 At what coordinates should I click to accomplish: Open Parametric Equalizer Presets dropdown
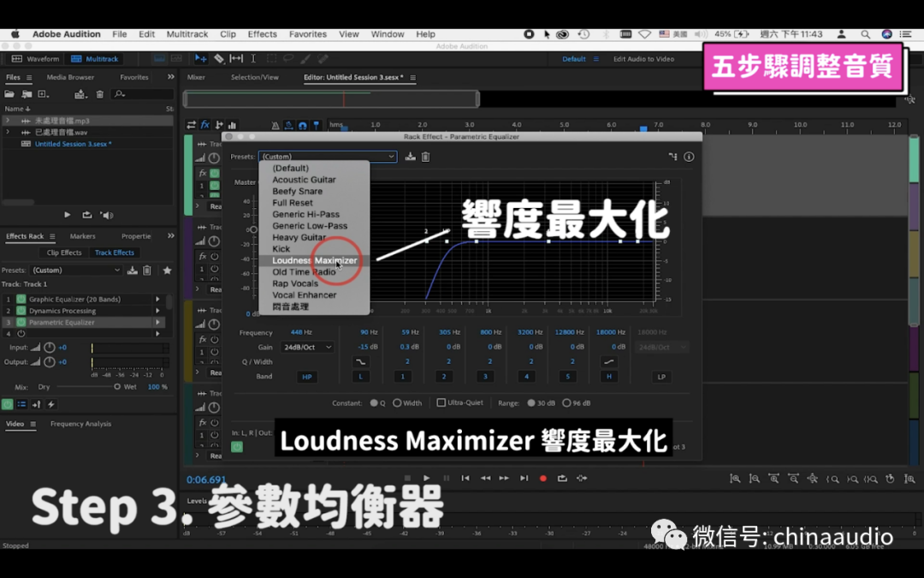coord(328,157)
